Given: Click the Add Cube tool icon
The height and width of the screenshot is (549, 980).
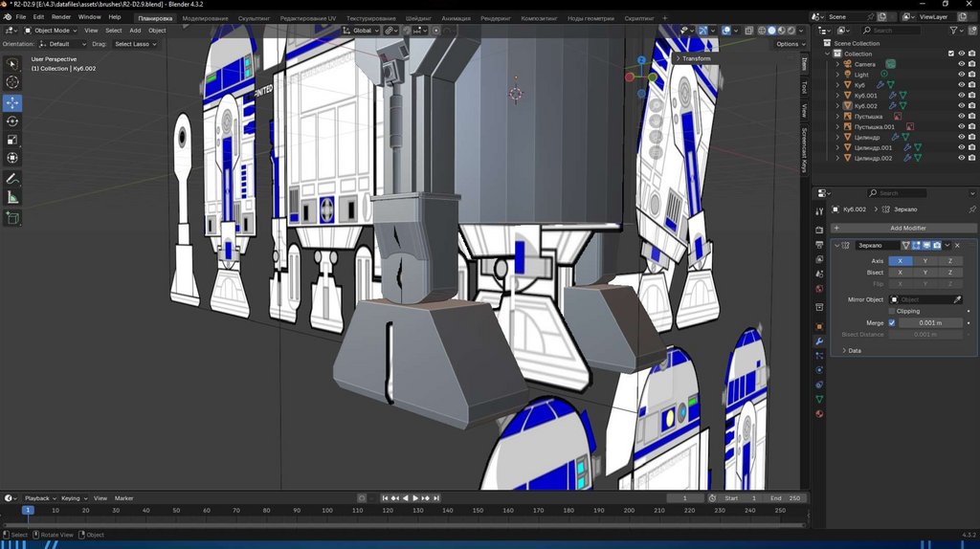Looking at the screenshot, I should pos(12,218).
